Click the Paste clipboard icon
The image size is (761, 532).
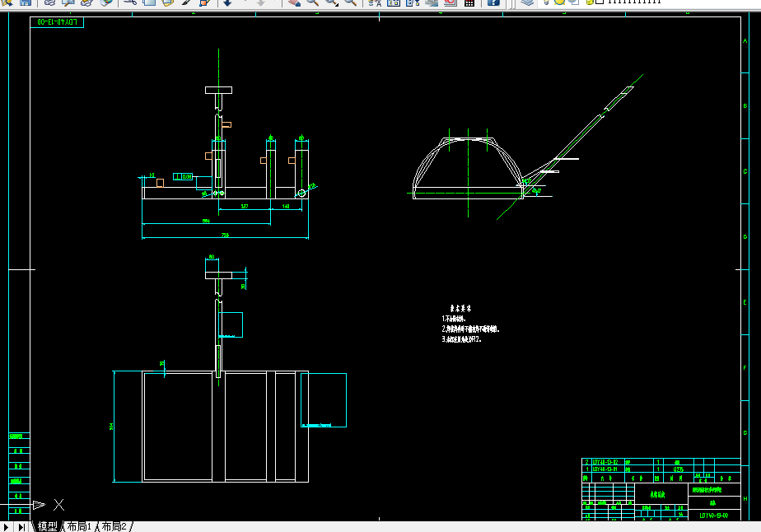coord(168,2)
